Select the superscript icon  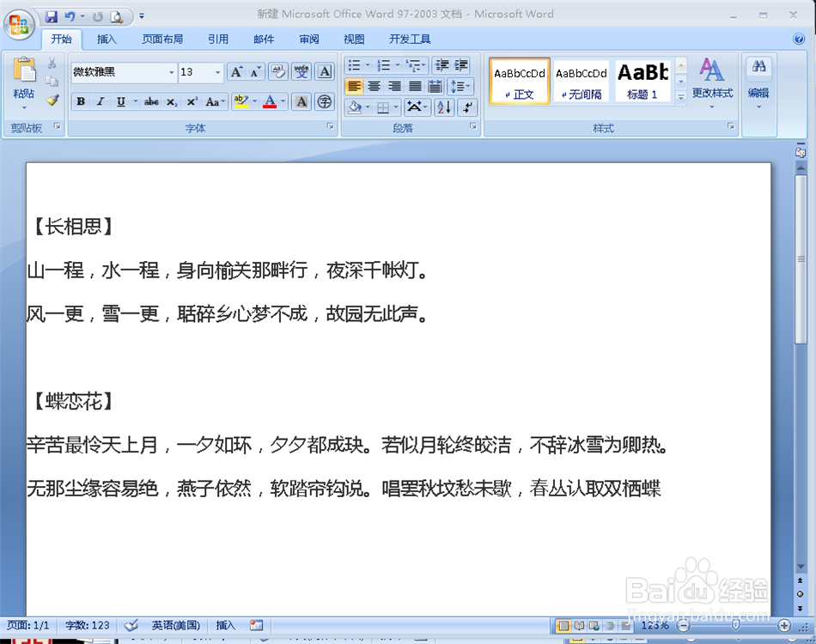coord(191,100)
